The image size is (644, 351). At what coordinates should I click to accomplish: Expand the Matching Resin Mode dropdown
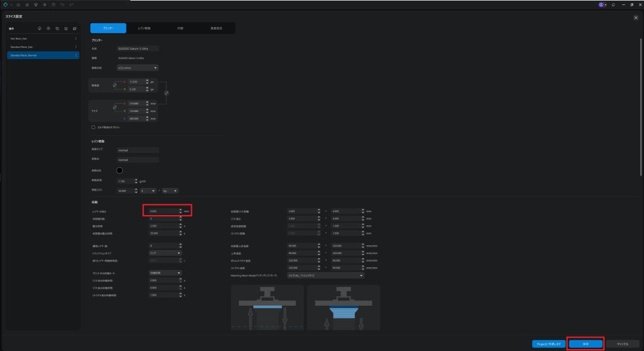pyautogui.click(x=326, y=275)
